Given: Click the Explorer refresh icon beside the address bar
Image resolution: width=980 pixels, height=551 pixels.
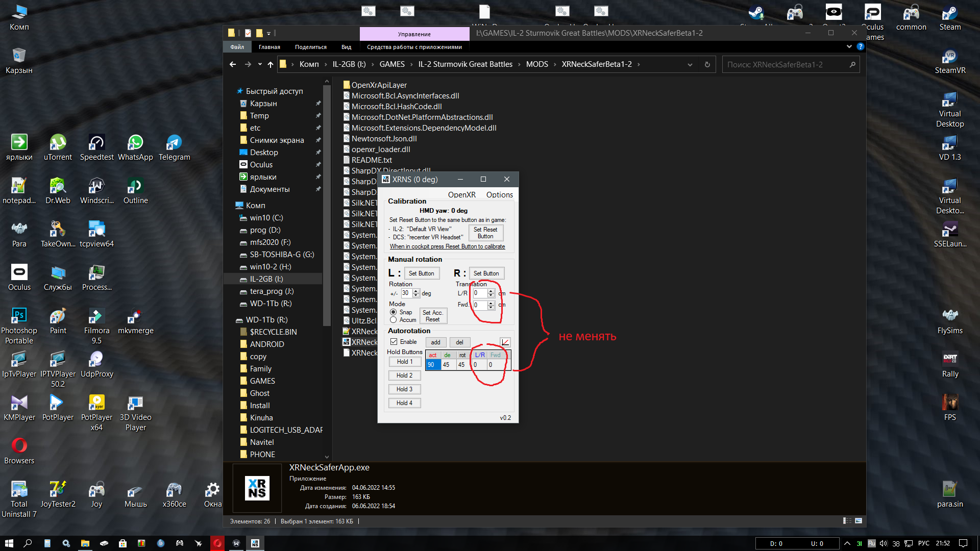Looking at the screenshot, I should (707, 65).
